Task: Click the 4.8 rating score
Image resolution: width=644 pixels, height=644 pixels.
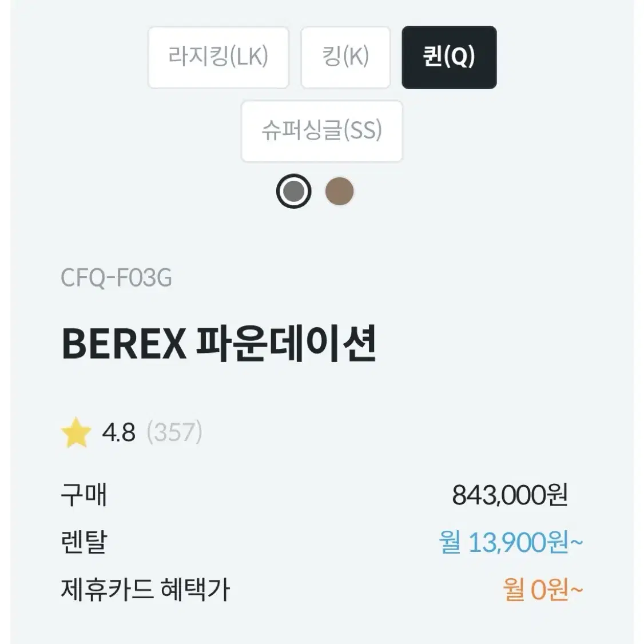Action: click(118, 432)
